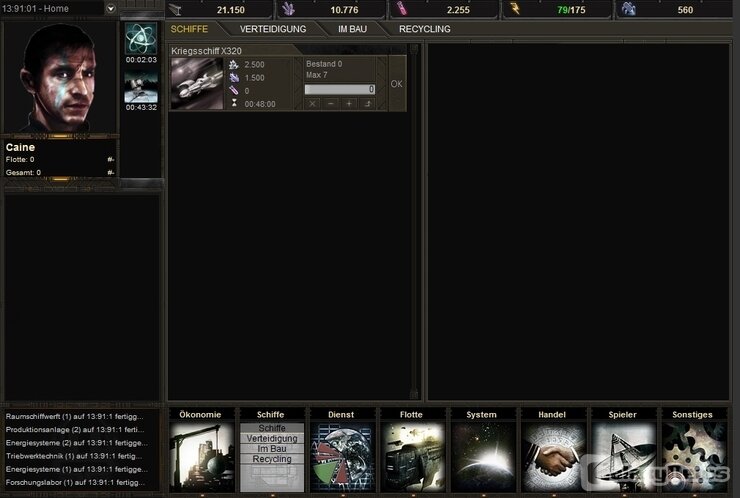Select Schiffe in the Schiffe submenu
740x498 pixels.
click(x=272, y=428)
